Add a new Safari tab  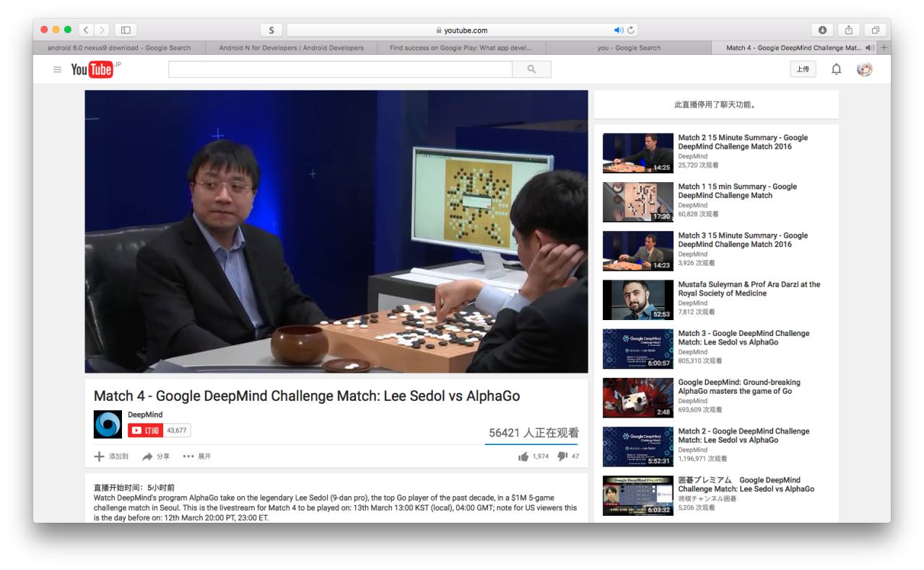click(884, 48)
